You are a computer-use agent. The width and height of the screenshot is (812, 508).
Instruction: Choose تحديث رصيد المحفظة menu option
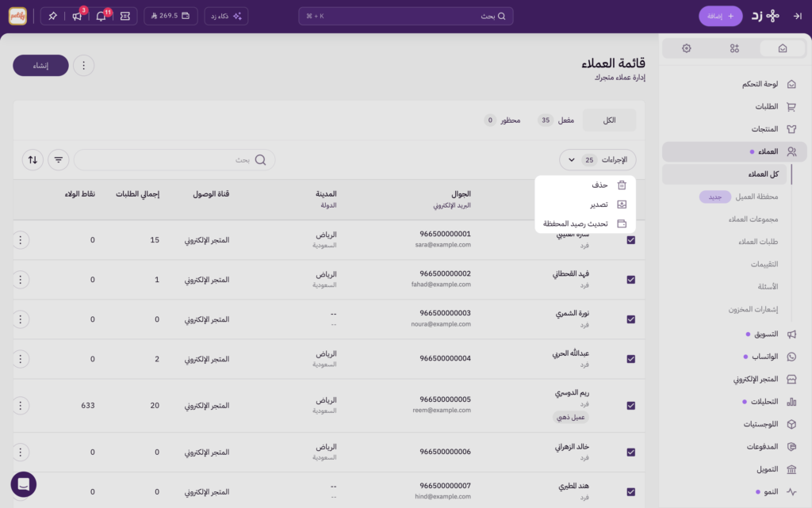(x=585, y=223)
